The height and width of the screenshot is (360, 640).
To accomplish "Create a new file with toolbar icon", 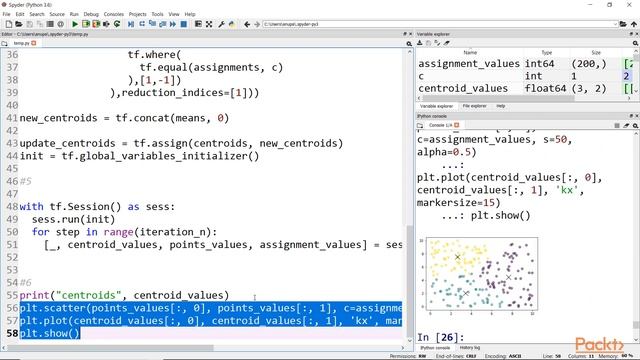I will (x=9, y=24).
